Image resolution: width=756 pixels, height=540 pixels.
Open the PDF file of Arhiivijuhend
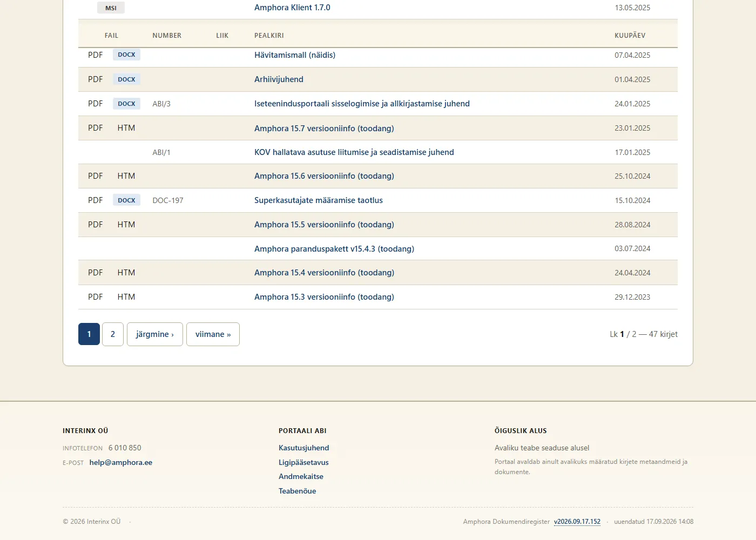pos(95,79)
